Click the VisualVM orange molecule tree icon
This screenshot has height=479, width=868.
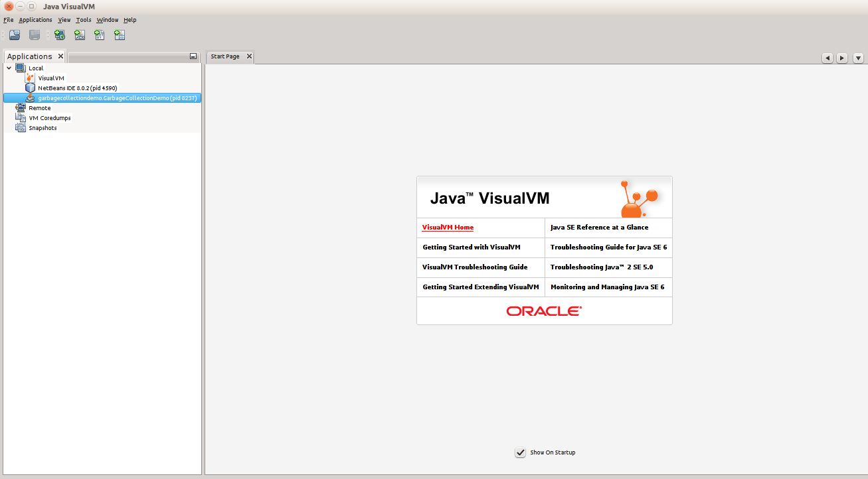(x=30, y=78)
